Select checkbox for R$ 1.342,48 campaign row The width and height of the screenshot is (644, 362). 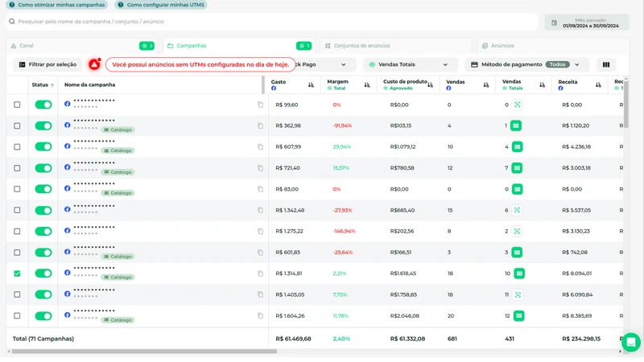(17, 210)
